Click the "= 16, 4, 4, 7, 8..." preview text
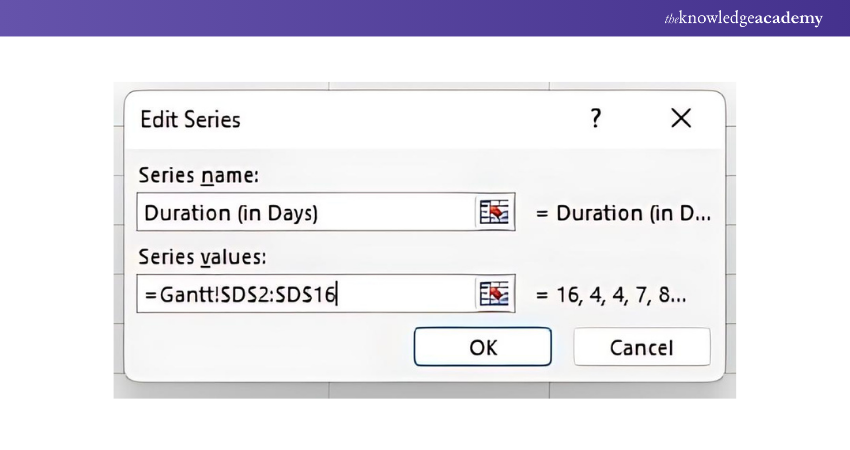This screenshot has width=850, height=450. 610,294
